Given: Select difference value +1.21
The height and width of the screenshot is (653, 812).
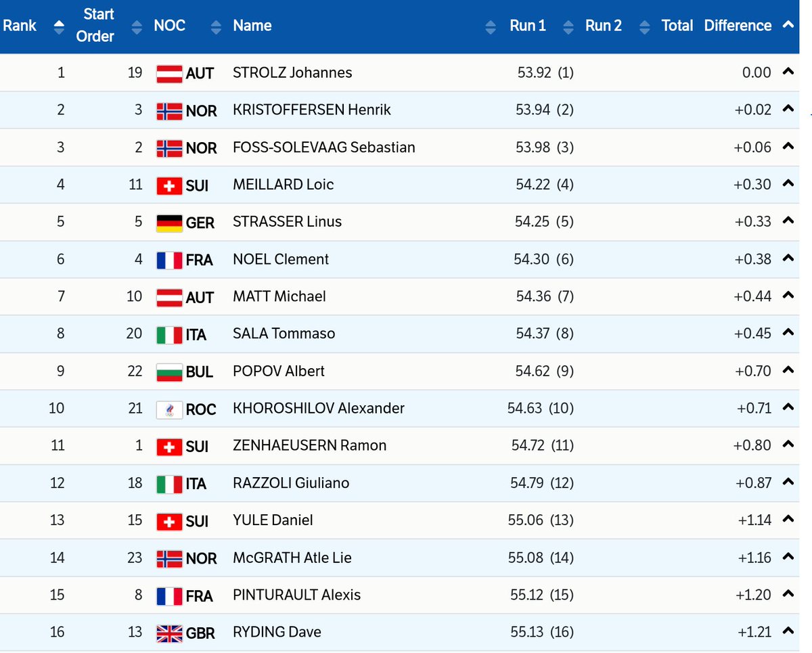Looking at the screenshot, I should pyautogui.click(x=754, y=632).
